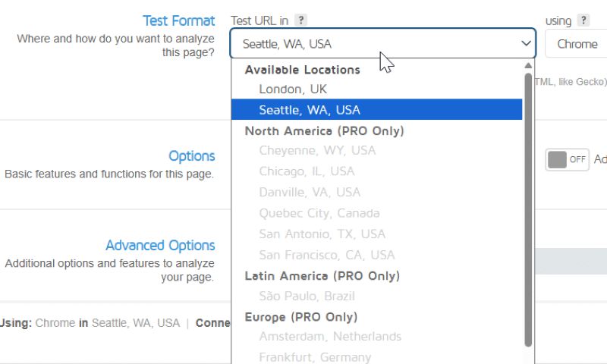Click the help icon next to using
607x364 pixels.
pos(583,20)
